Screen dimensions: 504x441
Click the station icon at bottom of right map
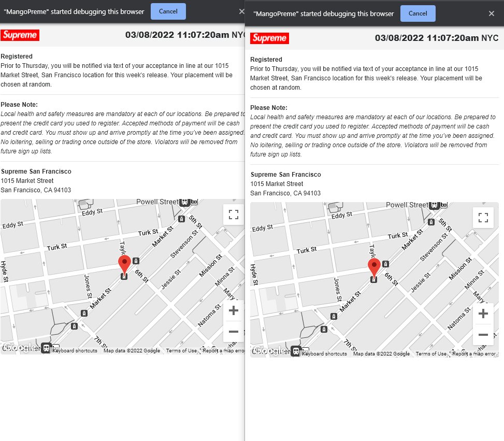[296, 351]
